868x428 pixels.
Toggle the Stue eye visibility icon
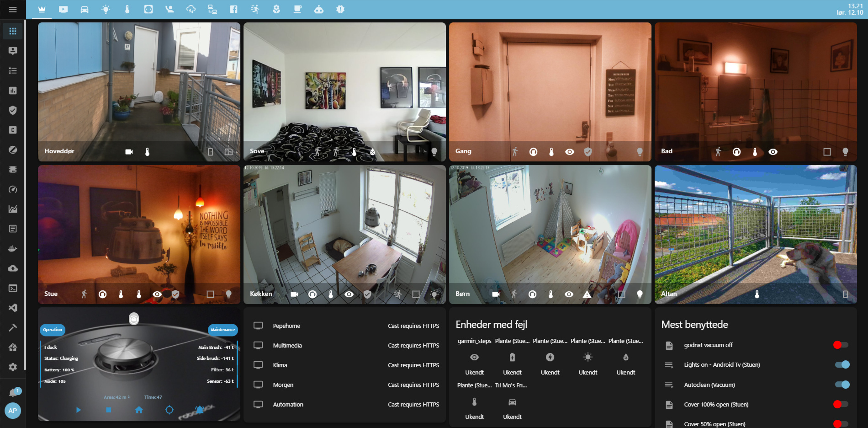[157, 294]
